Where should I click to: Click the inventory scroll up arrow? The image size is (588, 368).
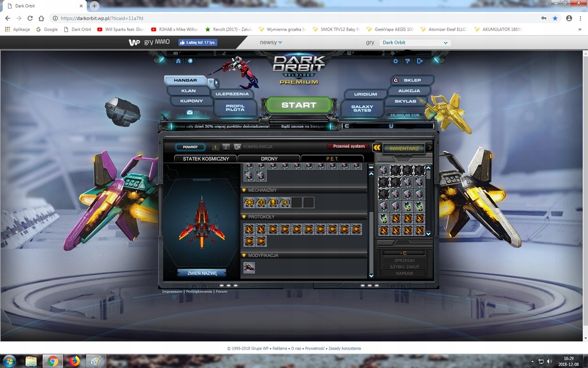[428, 168]
